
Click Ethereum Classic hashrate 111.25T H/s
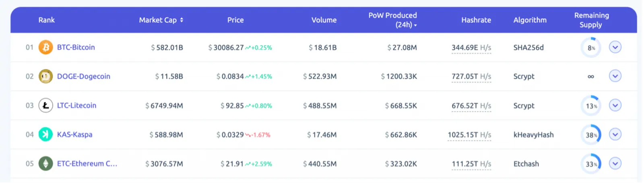(471, 164)
